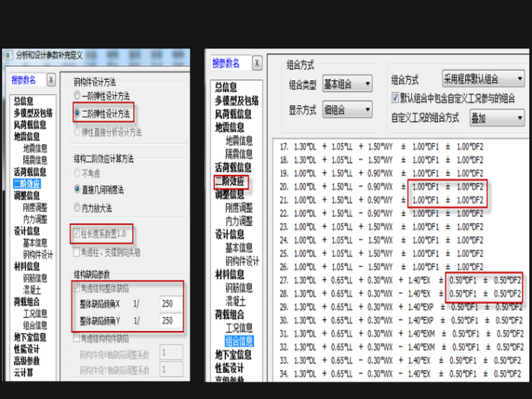The height and width of the screenshot is (399, 532).
Task: Expand the 显示方式 细组合 dropdown
Action: [348, 110]
